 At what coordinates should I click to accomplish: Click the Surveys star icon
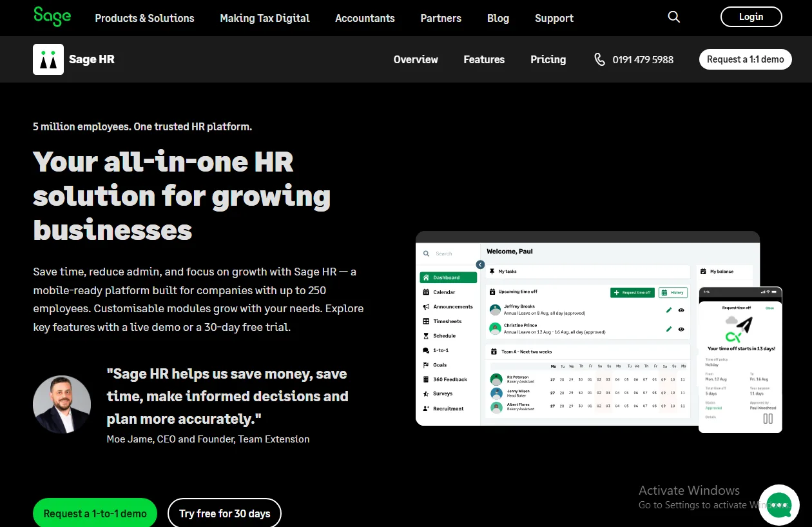tap(426, 393)
